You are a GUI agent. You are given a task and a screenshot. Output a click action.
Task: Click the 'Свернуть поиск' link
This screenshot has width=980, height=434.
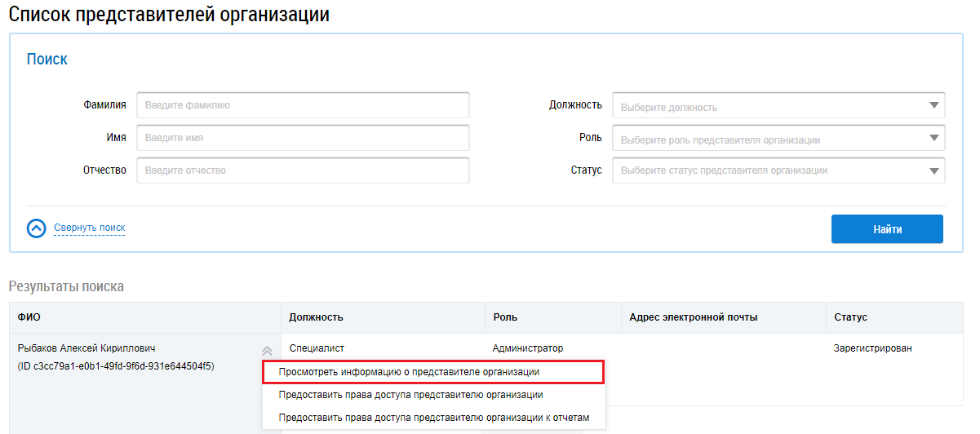coord(89,228)
